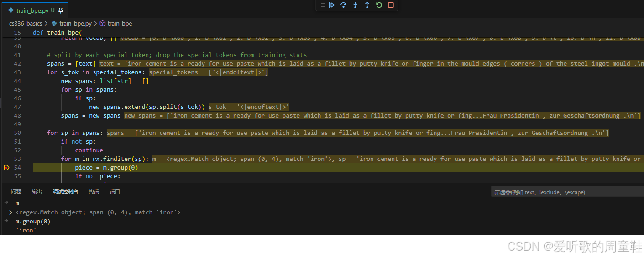Viewport: 644px width, 258px height.
Task: Click the 'iron' result in debug console
Action: click(26, 230)
